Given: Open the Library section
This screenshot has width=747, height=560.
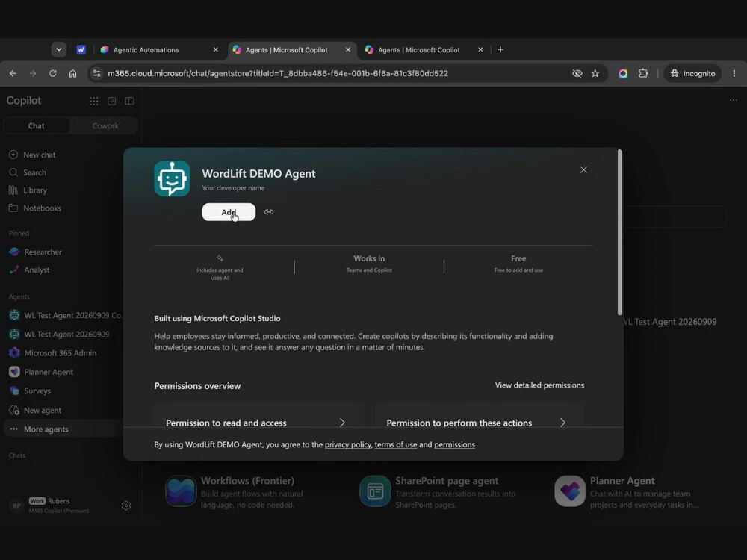Looking at the screenshot, I should coord(35,190).
